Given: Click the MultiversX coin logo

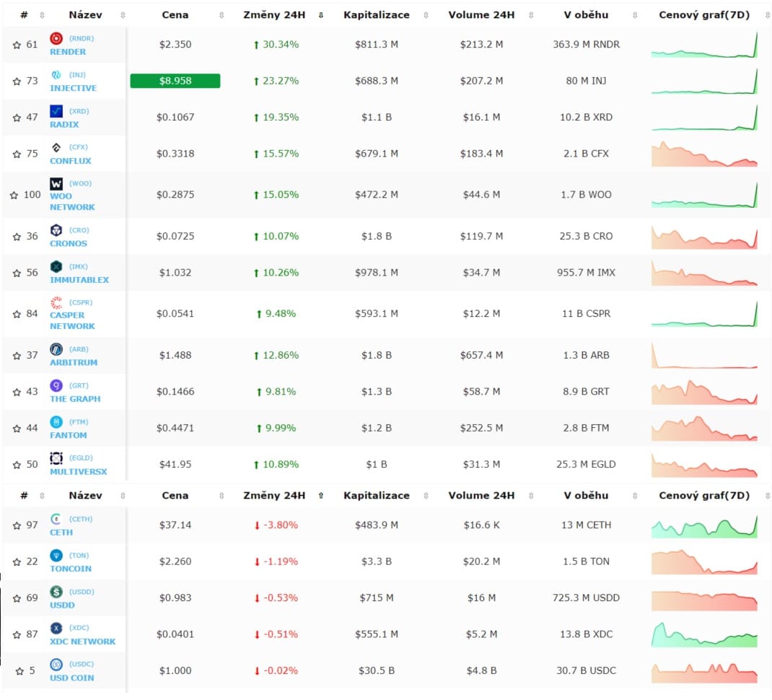Looking at the screenshot, I should pyautogui.click(x=56, y=458).
